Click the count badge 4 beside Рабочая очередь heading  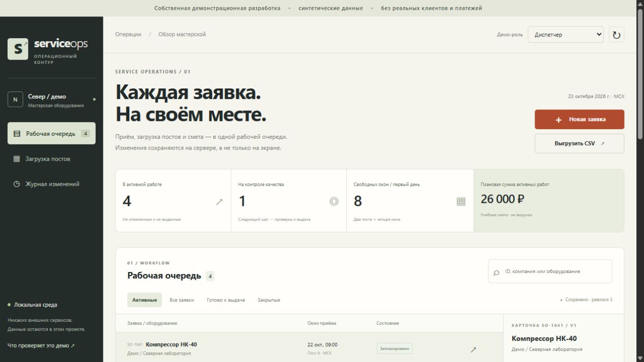click(x=210, y=277)
